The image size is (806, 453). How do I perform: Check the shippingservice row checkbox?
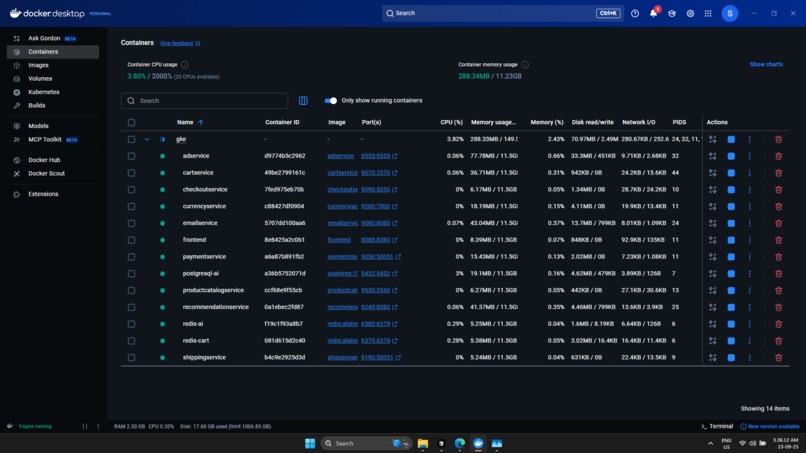pyautogui.click(x=132, y=357)
